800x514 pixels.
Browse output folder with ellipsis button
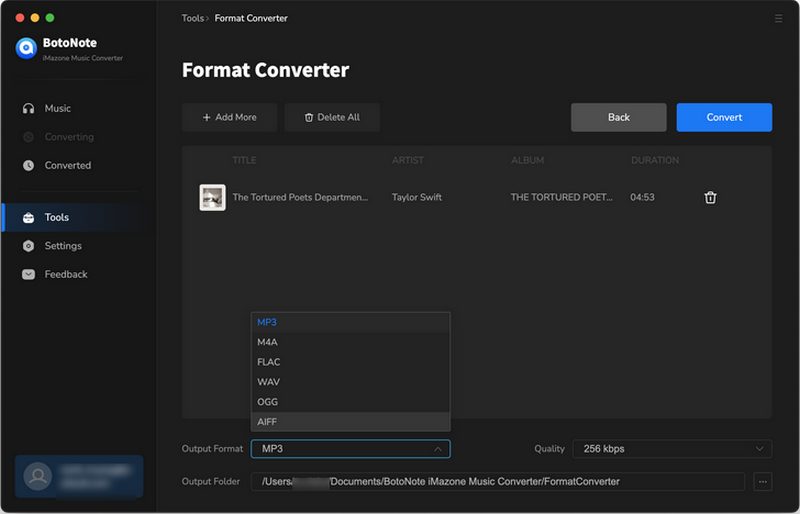762,482
